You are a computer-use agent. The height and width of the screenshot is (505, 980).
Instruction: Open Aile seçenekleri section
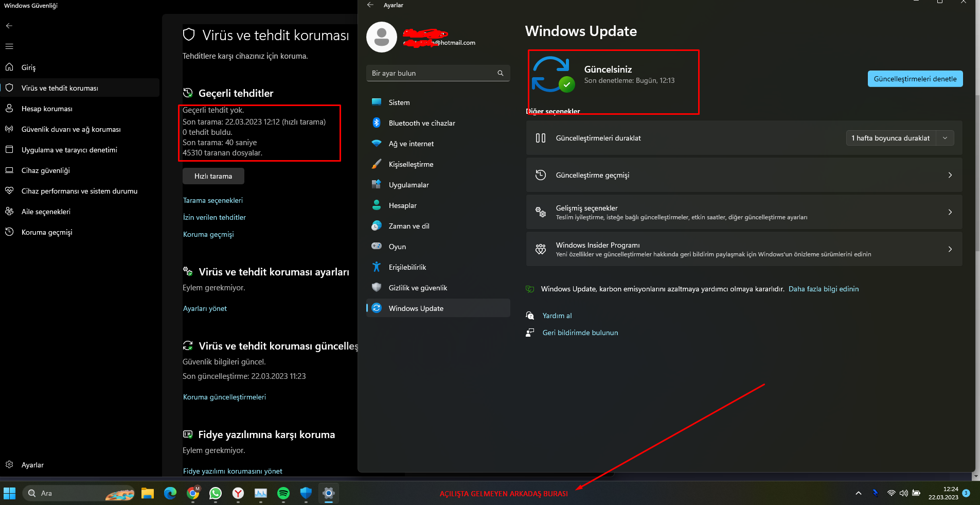[80, 212]
